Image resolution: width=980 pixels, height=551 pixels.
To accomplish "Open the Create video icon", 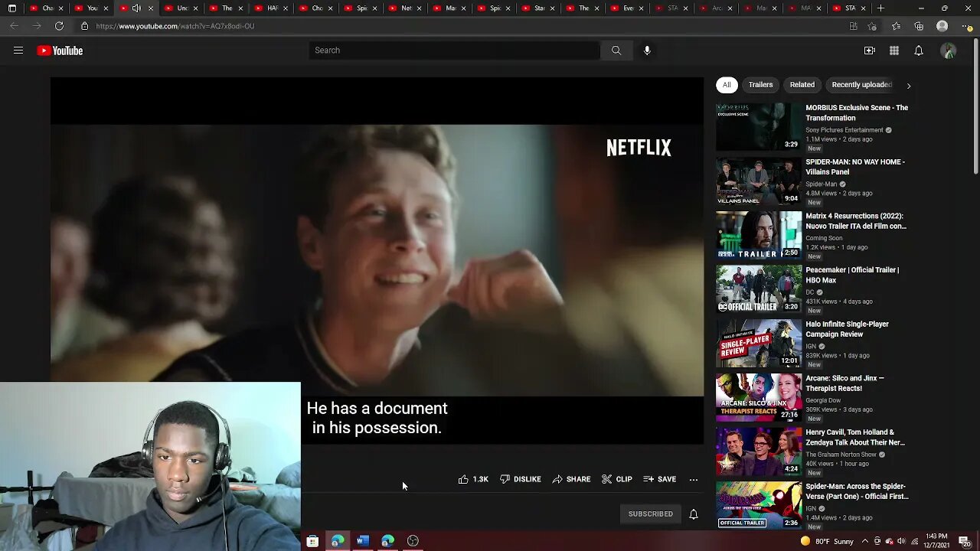I will (x=870, y=51).
